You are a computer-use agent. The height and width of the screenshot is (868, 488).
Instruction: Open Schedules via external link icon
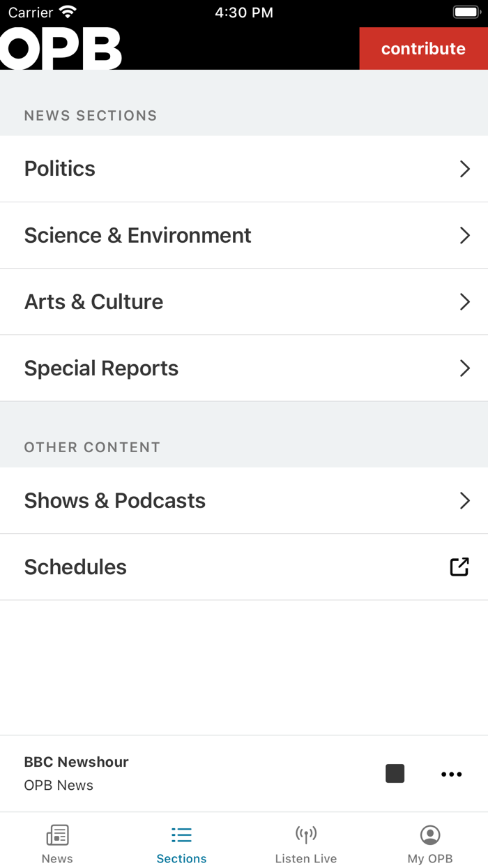(x=459, y=567)
